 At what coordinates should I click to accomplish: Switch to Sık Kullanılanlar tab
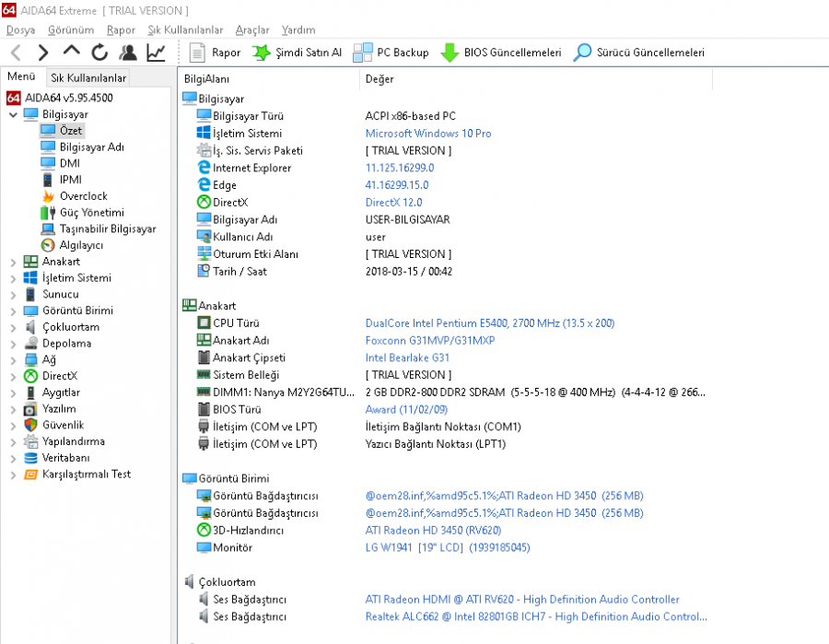[x=88, y=77]
